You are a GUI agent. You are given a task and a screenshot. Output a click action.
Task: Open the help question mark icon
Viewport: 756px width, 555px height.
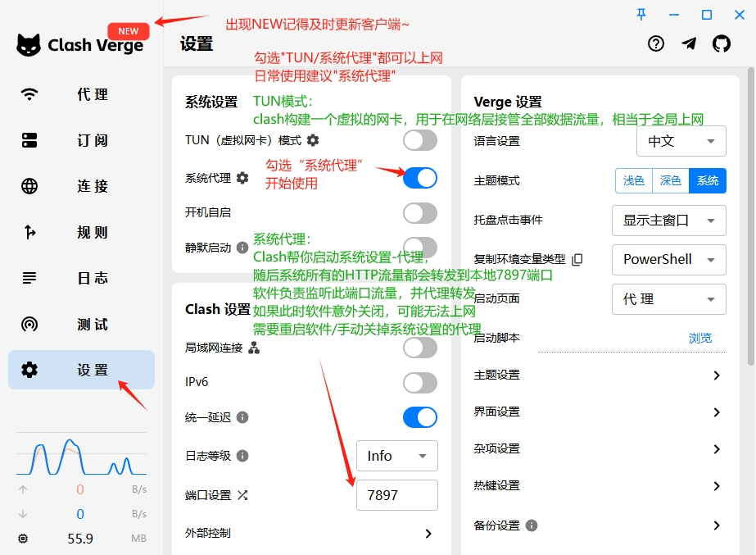(656, 44)
